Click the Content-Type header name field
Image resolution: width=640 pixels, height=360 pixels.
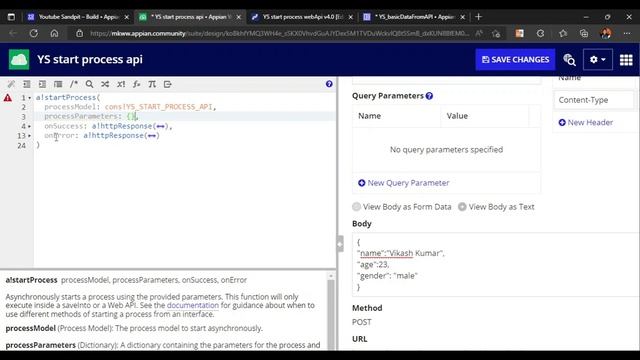point(593,100)
